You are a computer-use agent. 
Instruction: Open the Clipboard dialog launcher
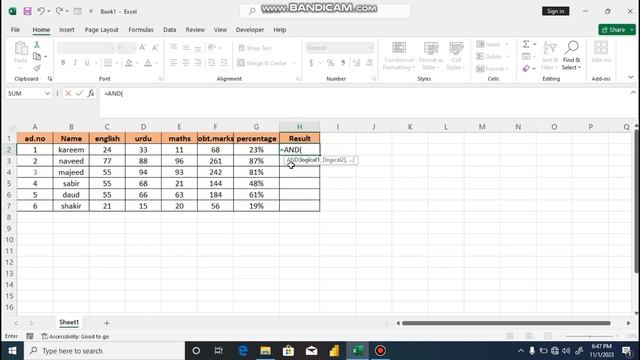[50, 79]
